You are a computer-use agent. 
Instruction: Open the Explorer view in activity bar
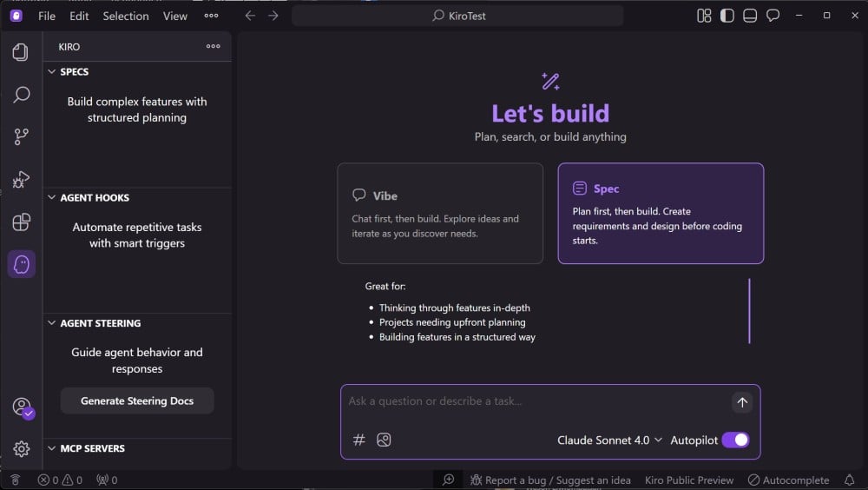click(x=21, y=52)
